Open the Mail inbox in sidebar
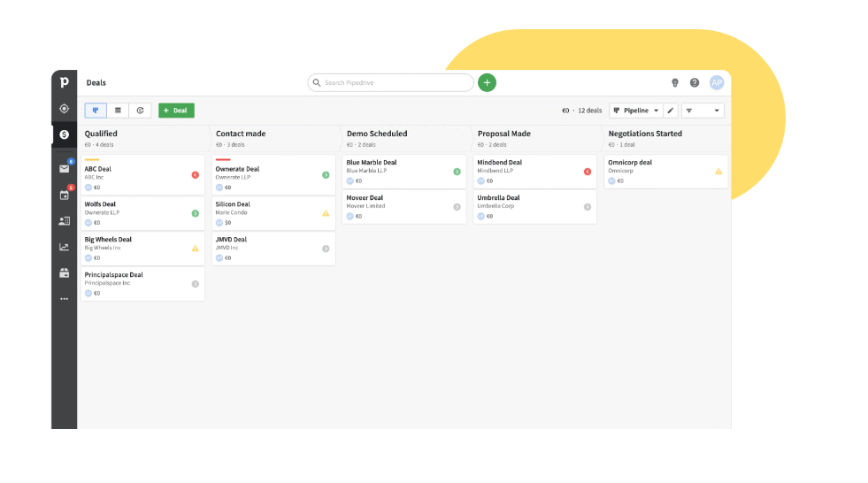 64,168
